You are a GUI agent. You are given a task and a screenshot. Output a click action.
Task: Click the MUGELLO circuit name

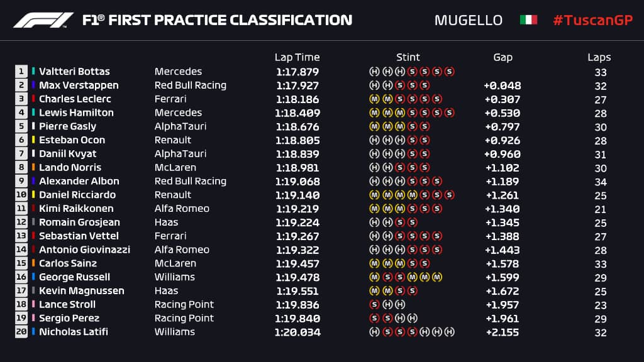(x=469, y=20)
